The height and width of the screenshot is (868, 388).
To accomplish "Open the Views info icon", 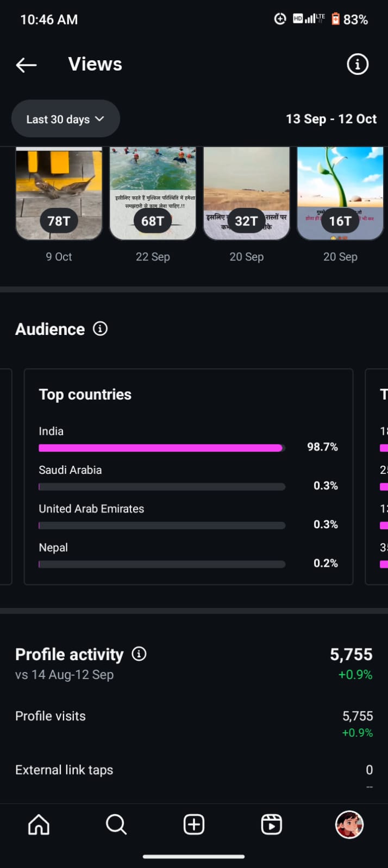I will coord(357,65).
